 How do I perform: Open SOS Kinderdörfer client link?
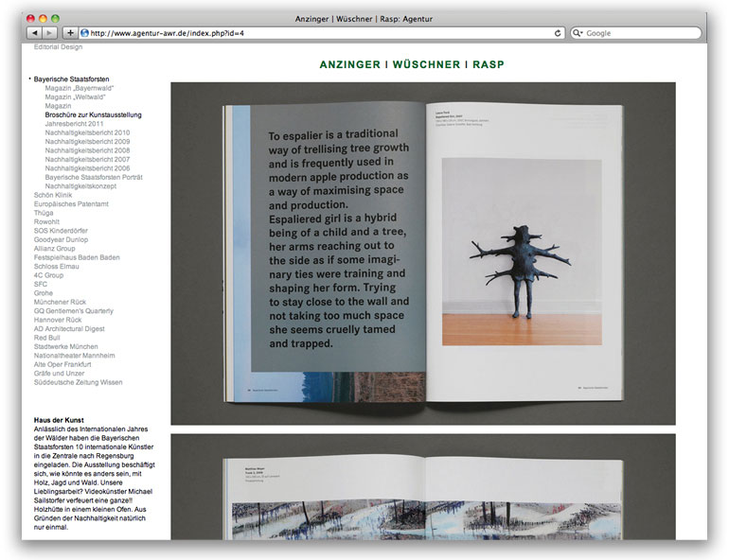(61, 231)
